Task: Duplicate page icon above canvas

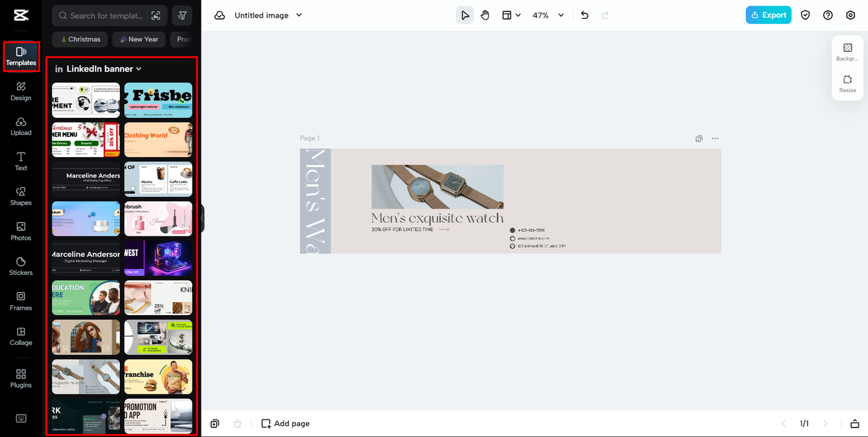Action: [x=699, y=139]
